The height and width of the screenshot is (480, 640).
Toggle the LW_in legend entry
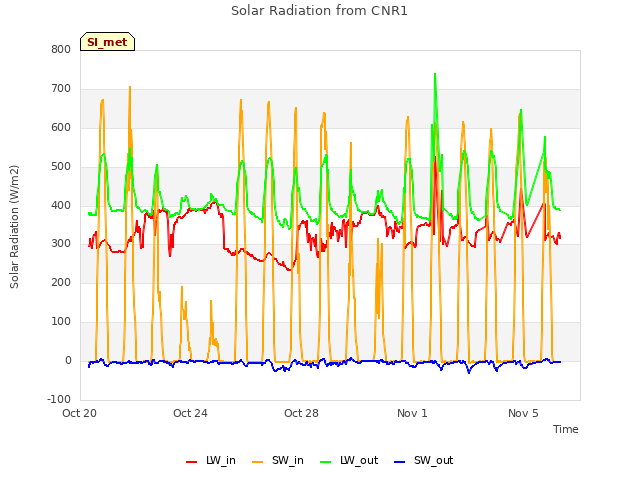coord(211,460)
